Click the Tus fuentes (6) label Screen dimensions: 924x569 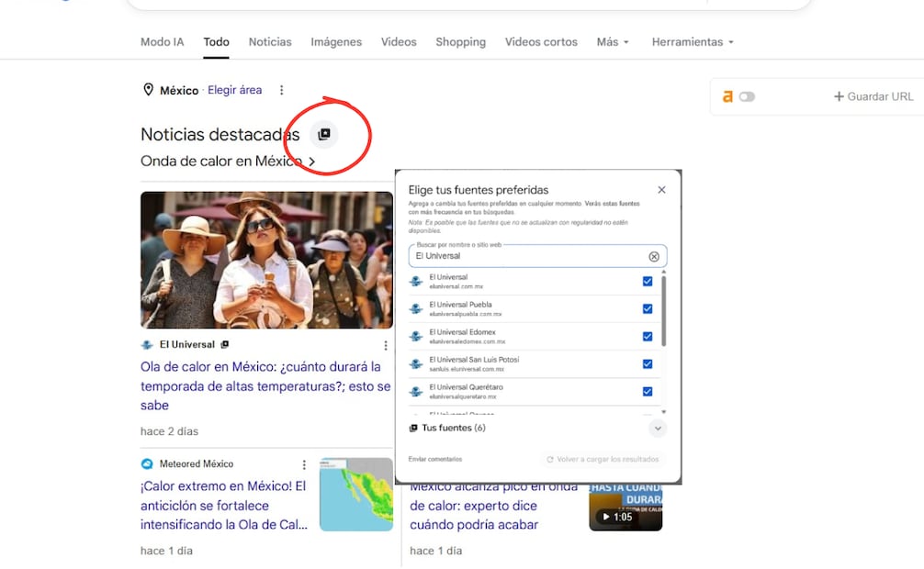[x=454, y=429]
